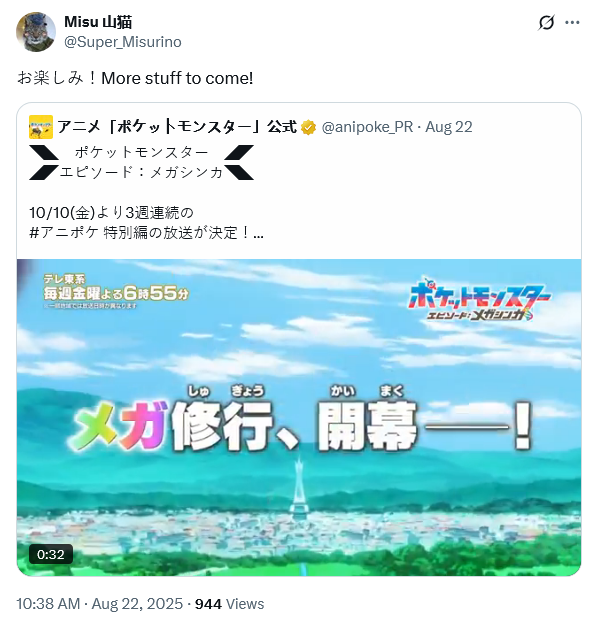Expand the truncated quoted tweet ellipsis
598x623 pixels.
258,234
